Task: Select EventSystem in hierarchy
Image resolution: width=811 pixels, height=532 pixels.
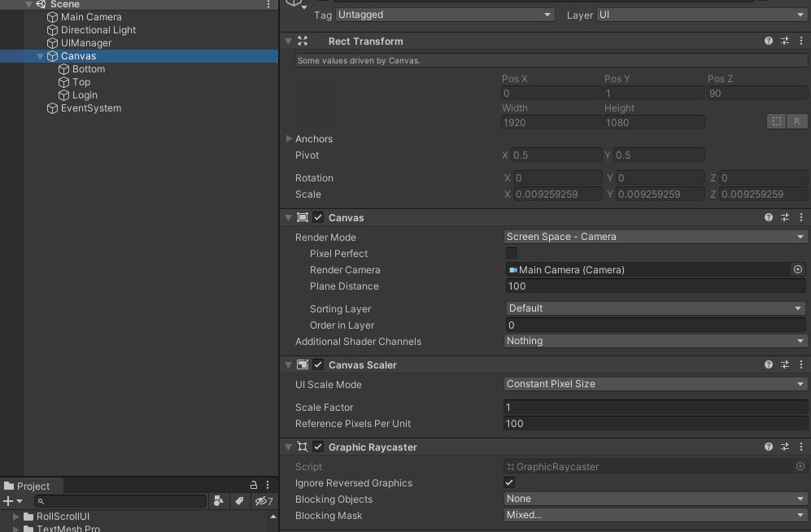Action: tap(91, 108)
